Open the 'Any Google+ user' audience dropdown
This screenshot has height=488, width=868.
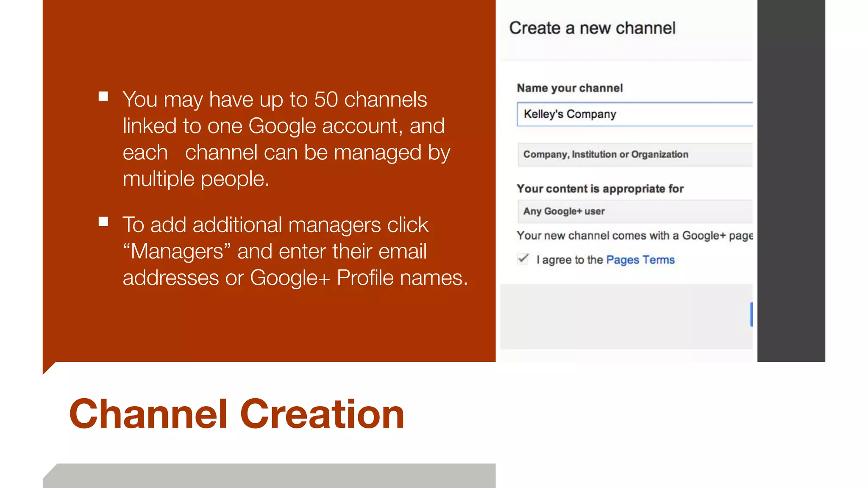click(x=635, y=211)
